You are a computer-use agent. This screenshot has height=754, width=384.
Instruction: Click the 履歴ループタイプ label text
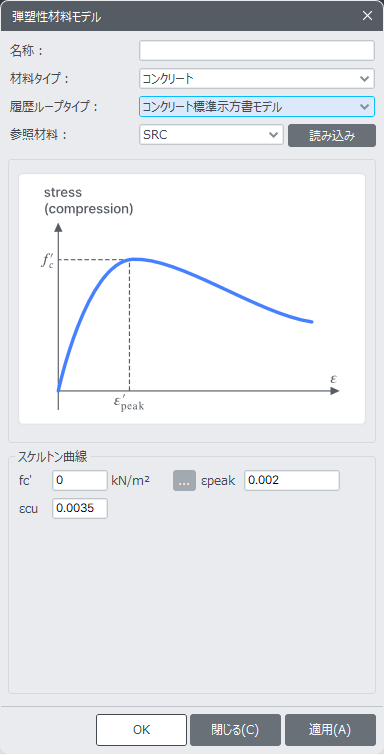(53, 107)
